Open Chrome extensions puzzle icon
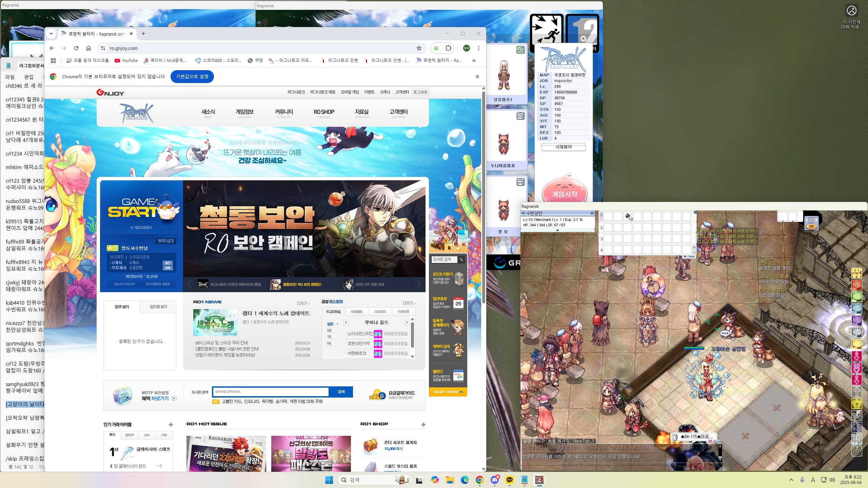 click(x=448, y=48)
